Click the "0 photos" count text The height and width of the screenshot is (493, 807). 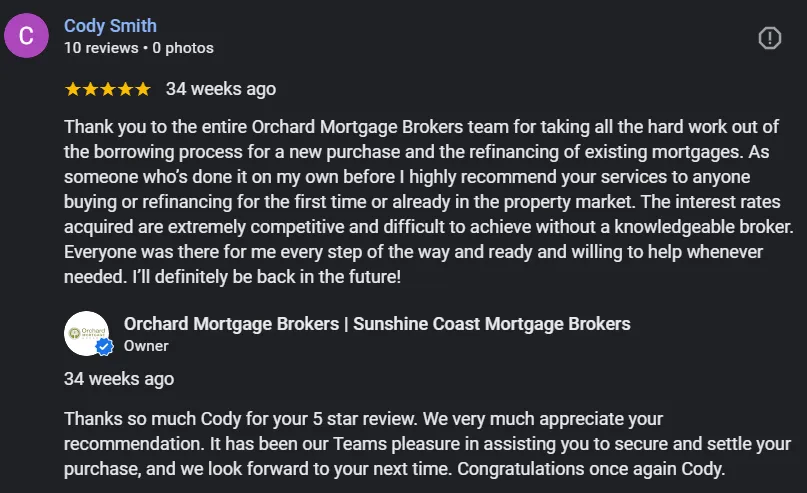pos(183,48)
